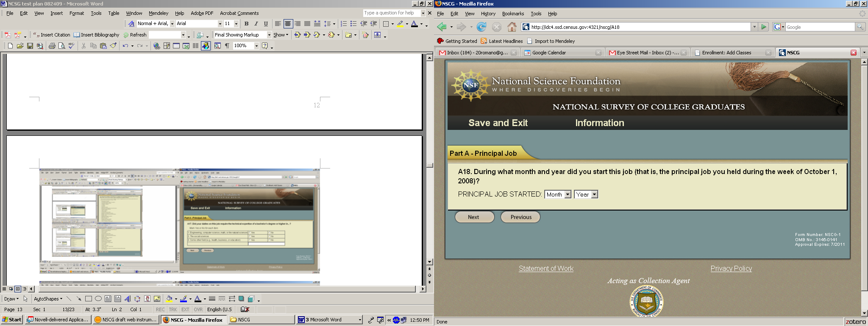
Task: Click the Format Painter brush icon
Action: click(x=113, y=46)
